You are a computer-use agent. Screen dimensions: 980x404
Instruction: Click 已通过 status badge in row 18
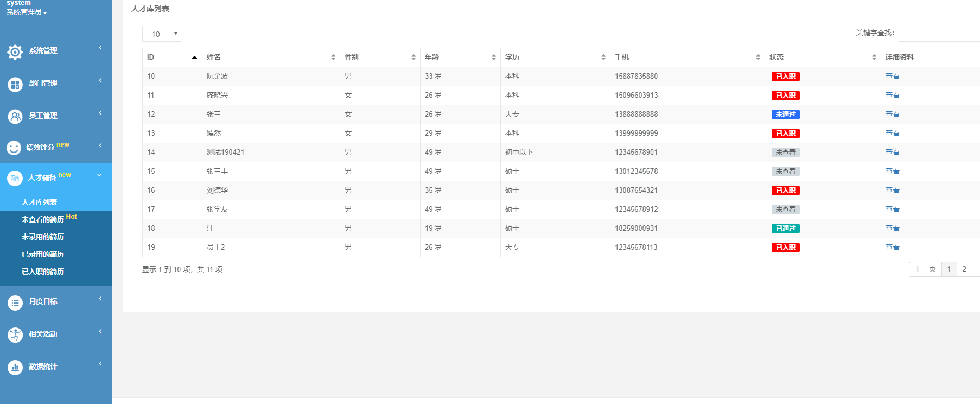[785, 229]
